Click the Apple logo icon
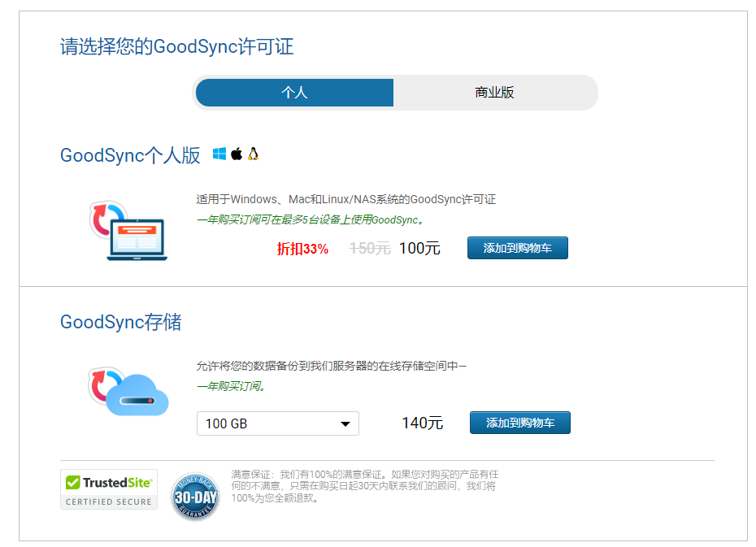This screenshot has width=756, height=547. 237,154
